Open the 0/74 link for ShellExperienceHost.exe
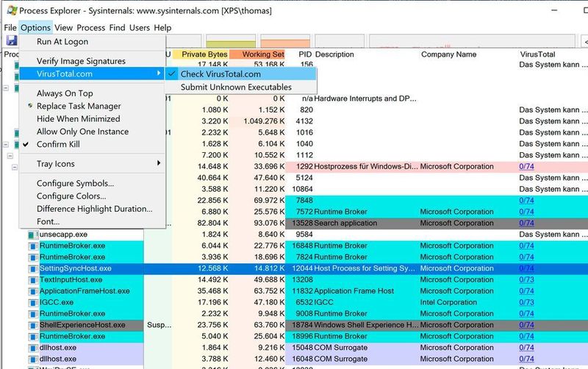 click(526, 325)
